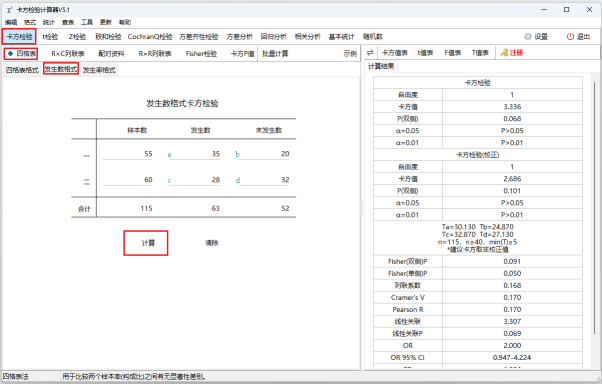Open the 统计 menu
Screen dimensions: 602x384
(x=48, y=22)
